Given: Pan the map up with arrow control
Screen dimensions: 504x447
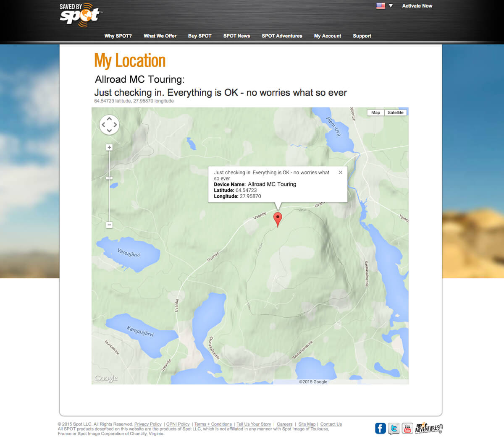Looking at the screenshot, I should [x=109, y=119].
